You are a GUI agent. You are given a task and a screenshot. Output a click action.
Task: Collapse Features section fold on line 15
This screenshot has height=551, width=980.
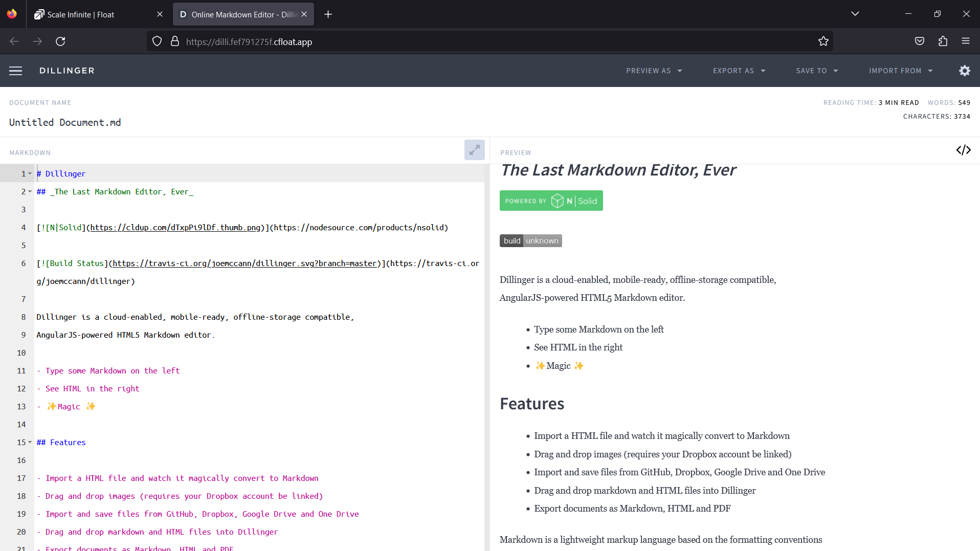point(30,443)
